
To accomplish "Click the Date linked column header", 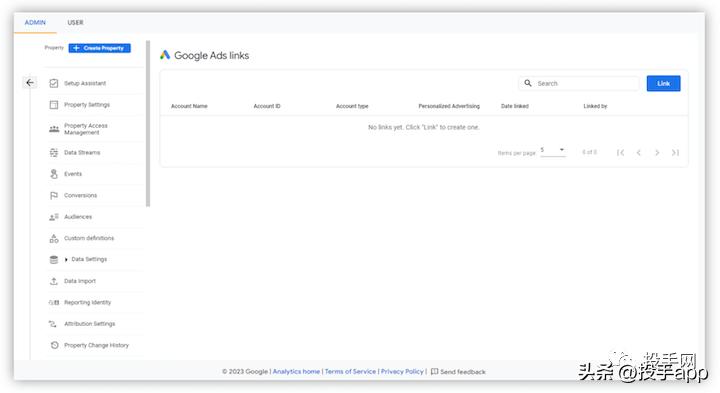I will [515, 106].
